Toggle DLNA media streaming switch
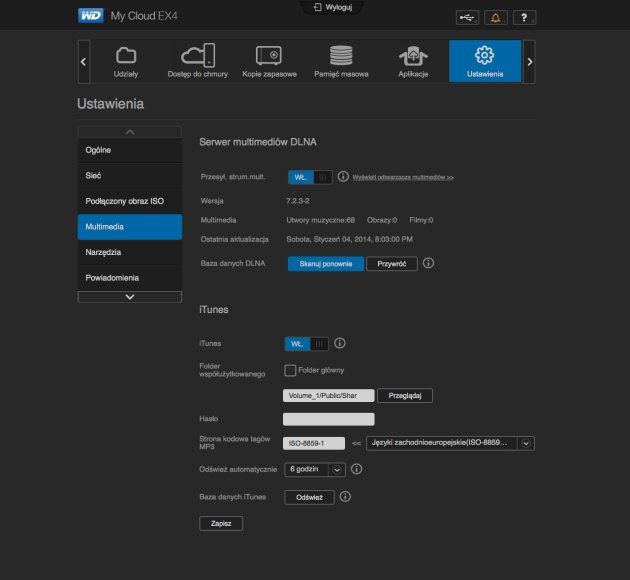630x580 pixels. click(x=310, y=177)
